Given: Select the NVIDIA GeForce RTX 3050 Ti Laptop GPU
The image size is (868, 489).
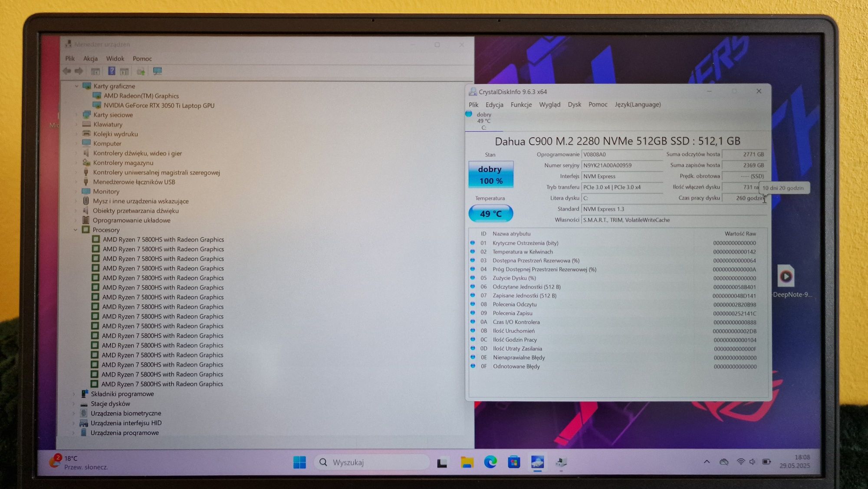Looking at the screenshot, I should (x=159, y=106).
